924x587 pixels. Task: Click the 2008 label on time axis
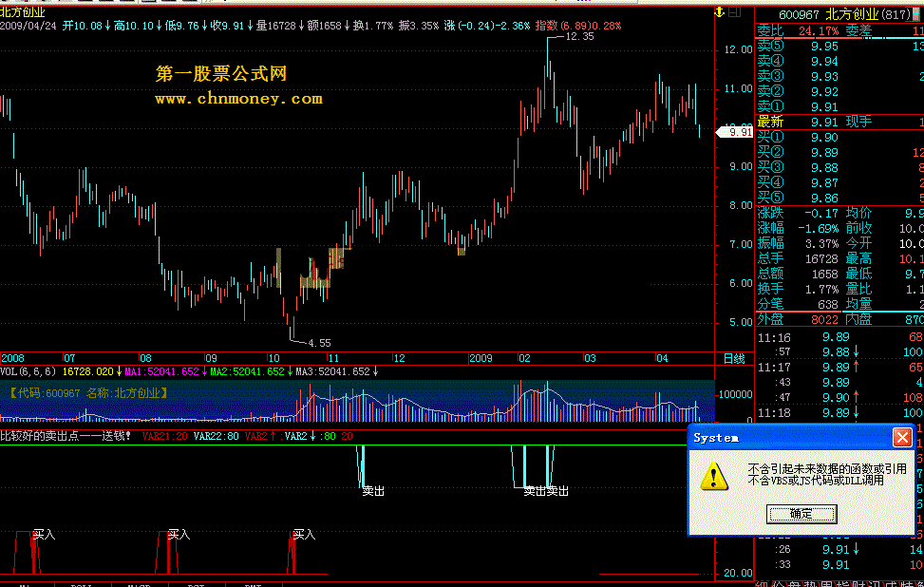tap(13, 358)
